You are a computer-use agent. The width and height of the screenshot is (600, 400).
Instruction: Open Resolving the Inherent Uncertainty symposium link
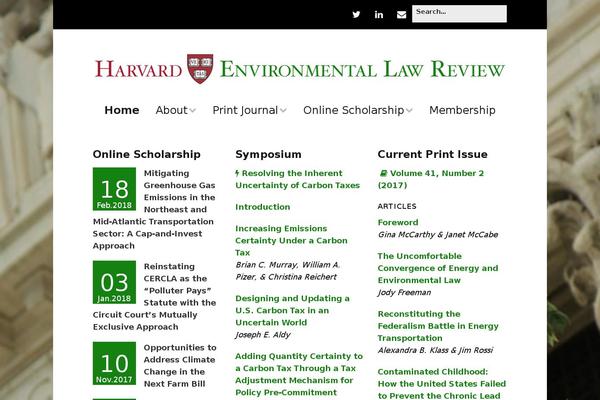tap(298, 179)
